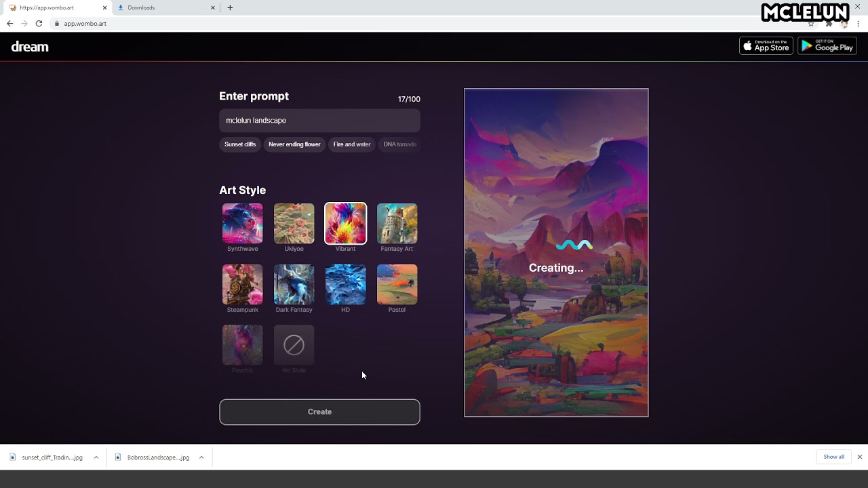This screenshot has height=488, width=868.
Task: Use the Never ending flower suggestion
Action: coord(294,144)
